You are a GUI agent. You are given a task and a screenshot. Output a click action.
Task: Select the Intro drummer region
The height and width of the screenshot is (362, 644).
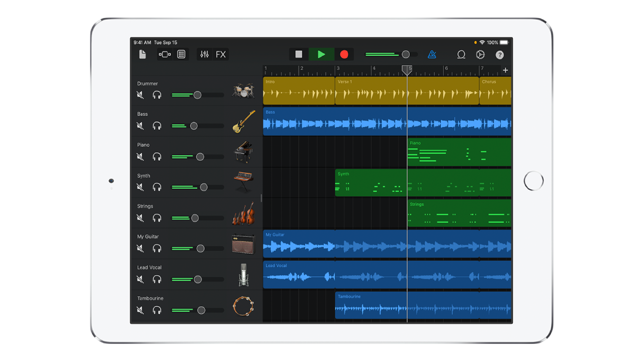click(x=299, y=91)
